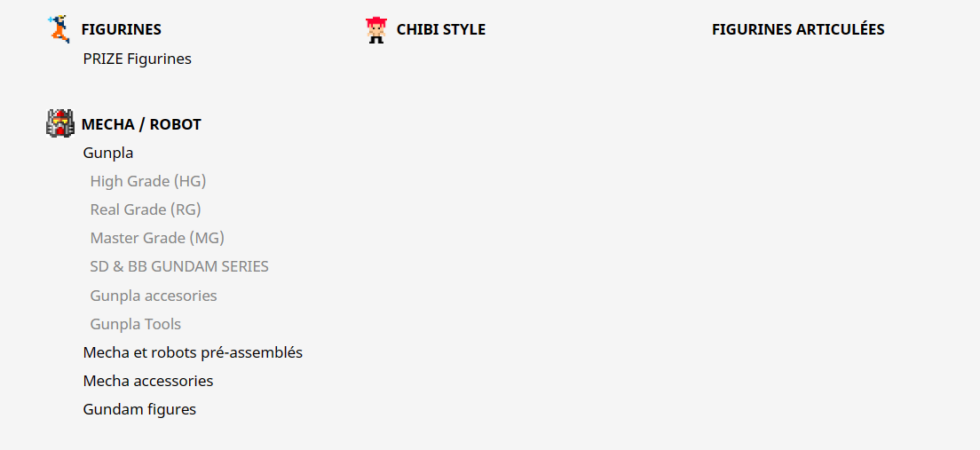Open the MECHA / ROBOT category heading
The width and height of the screenshot is (980, 450).
[141, 125]
